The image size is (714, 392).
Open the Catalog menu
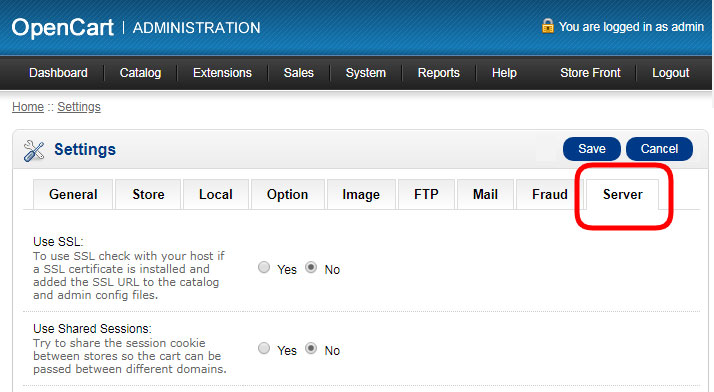(140, 73)
